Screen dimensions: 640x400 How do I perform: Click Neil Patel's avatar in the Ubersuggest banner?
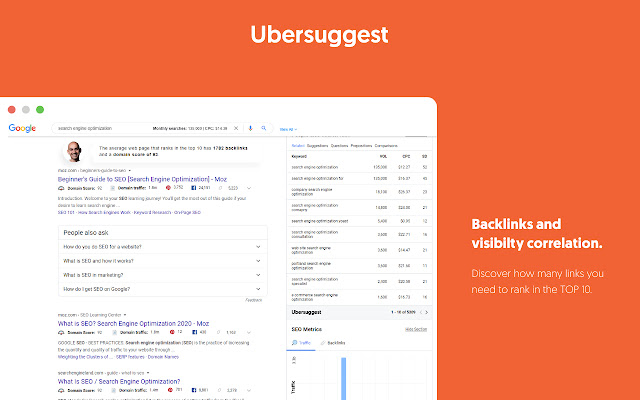(74, 151)
